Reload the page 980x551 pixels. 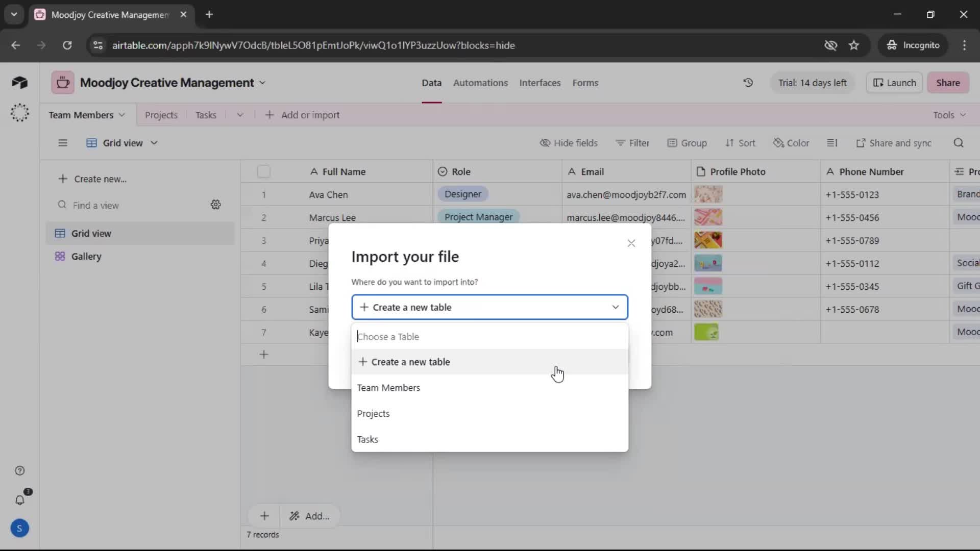click(x=67, y=45)
